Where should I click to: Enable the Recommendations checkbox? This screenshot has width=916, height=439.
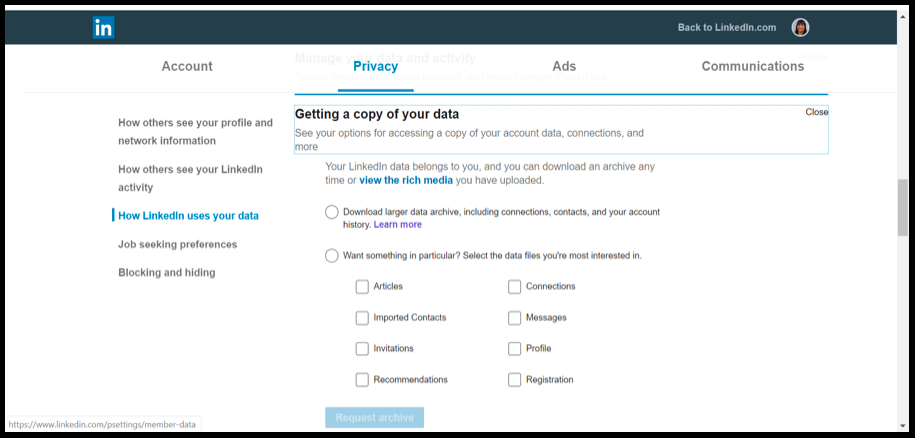(x=362, y=380)
